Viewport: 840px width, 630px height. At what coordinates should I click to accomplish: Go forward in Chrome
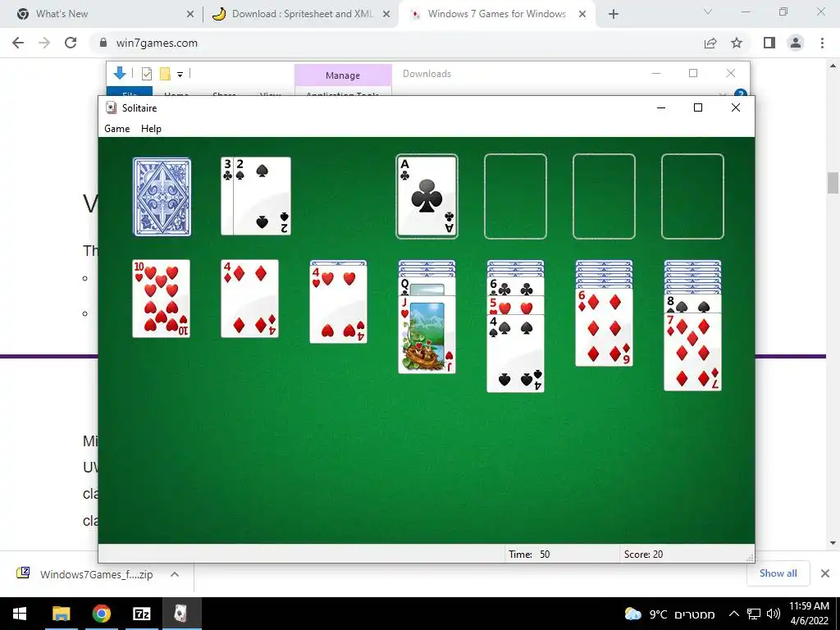click(44, 43)
